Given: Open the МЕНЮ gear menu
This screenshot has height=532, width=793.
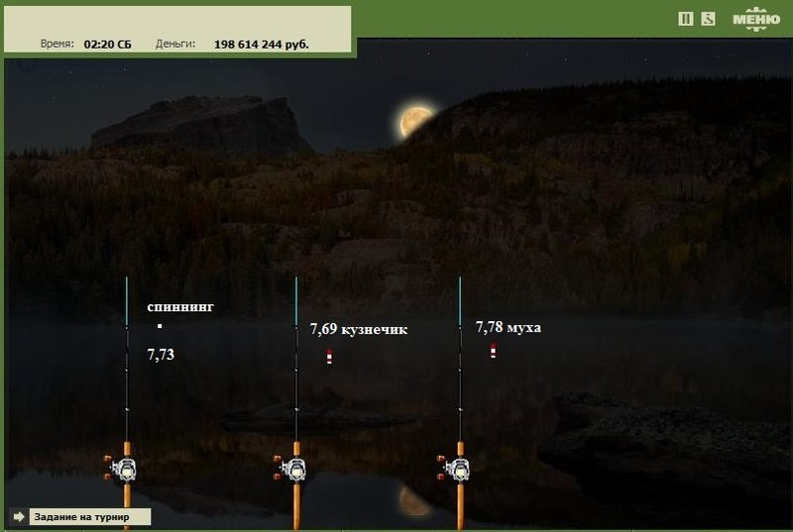Looking at the screenshot, I should (756, 19).
